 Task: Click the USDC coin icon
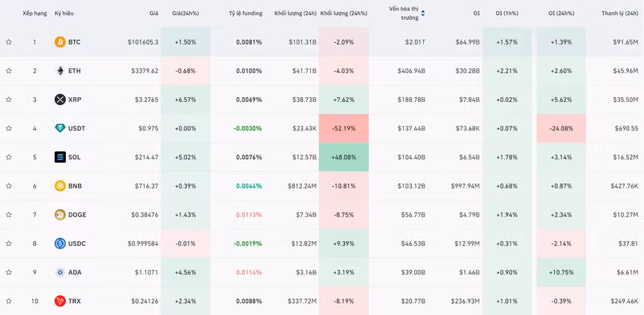tap(60, 243)
